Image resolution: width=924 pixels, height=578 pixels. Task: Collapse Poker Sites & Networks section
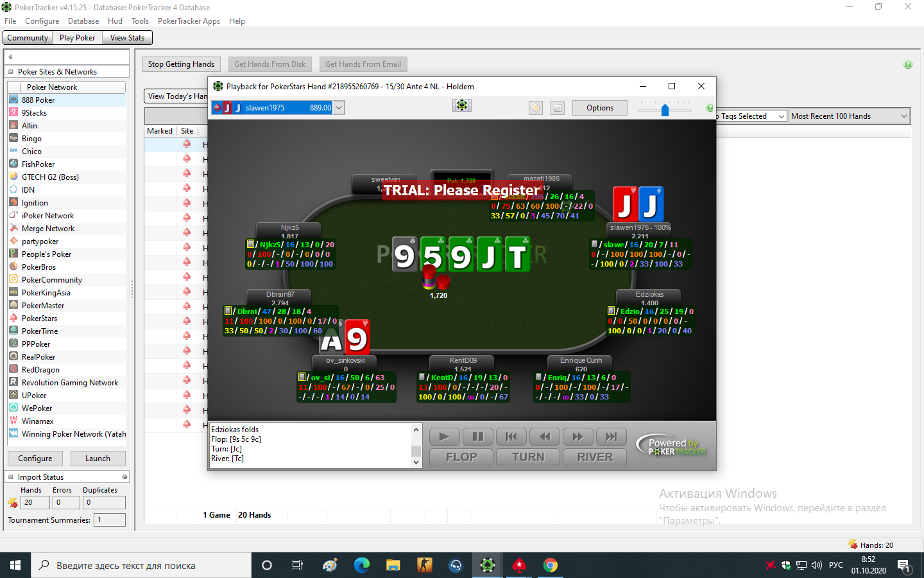pos(11,72)
